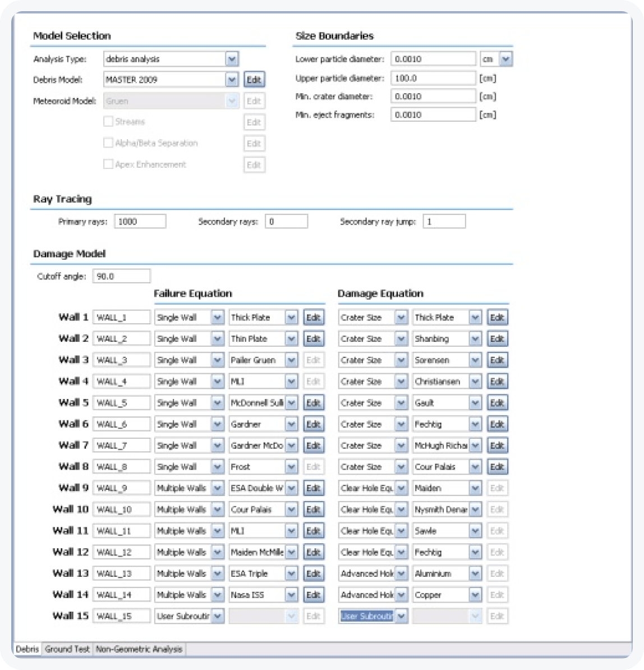Open the Debris Model dropdown showing MASTER 2009
Screen dimensions: 644x670
tap(232, 79)
